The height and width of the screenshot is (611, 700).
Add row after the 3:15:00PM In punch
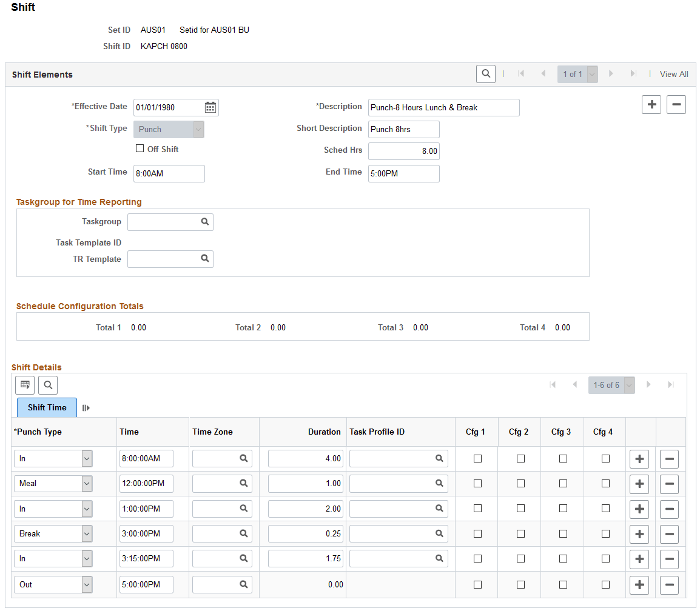tap(639, 559)
